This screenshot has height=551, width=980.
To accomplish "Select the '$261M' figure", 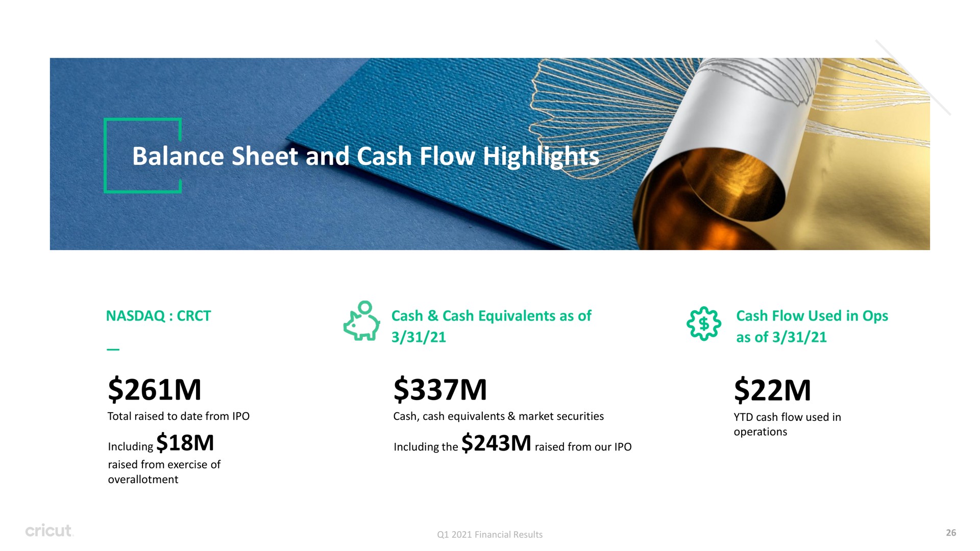I will (x=155, y=390).
